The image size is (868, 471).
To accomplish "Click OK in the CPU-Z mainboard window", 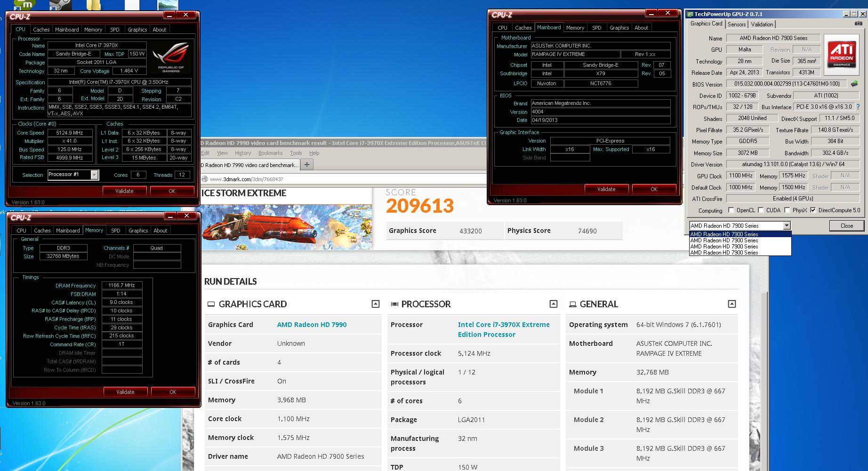I will tap(654, 189).
